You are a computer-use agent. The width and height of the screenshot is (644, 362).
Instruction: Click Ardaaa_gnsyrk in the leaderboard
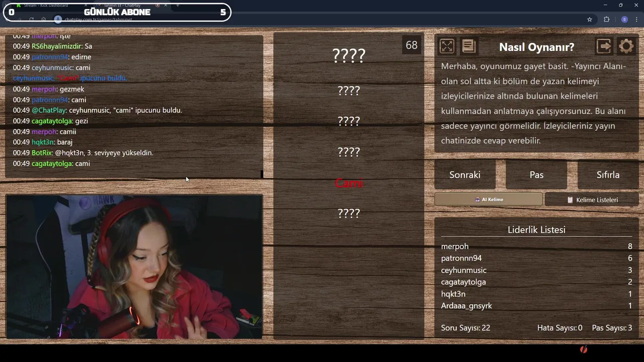click(466, 306)
